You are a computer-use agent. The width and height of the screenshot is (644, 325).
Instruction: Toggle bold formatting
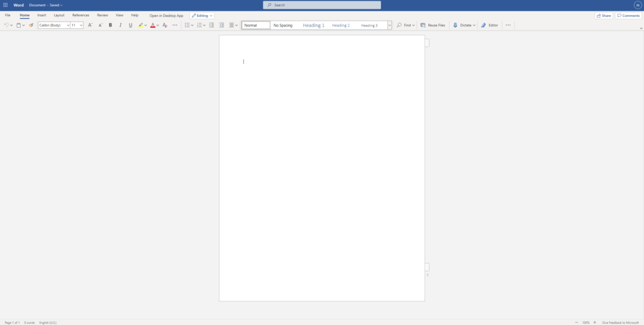[x=111, y=25]
